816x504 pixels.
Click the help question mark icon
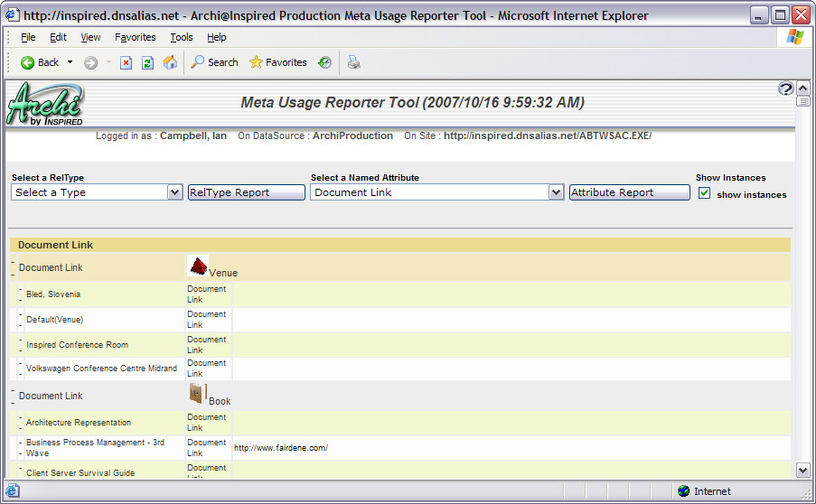click(785, 89)
